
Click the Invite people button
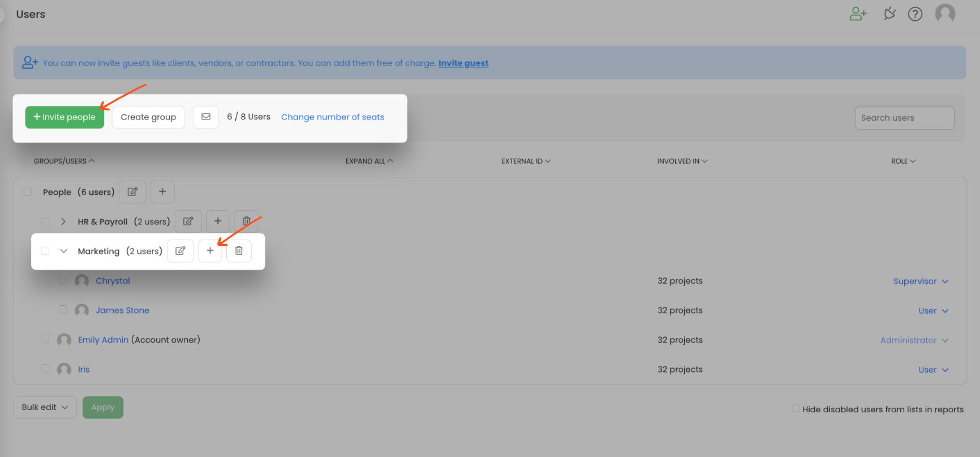tap(65, 117)
